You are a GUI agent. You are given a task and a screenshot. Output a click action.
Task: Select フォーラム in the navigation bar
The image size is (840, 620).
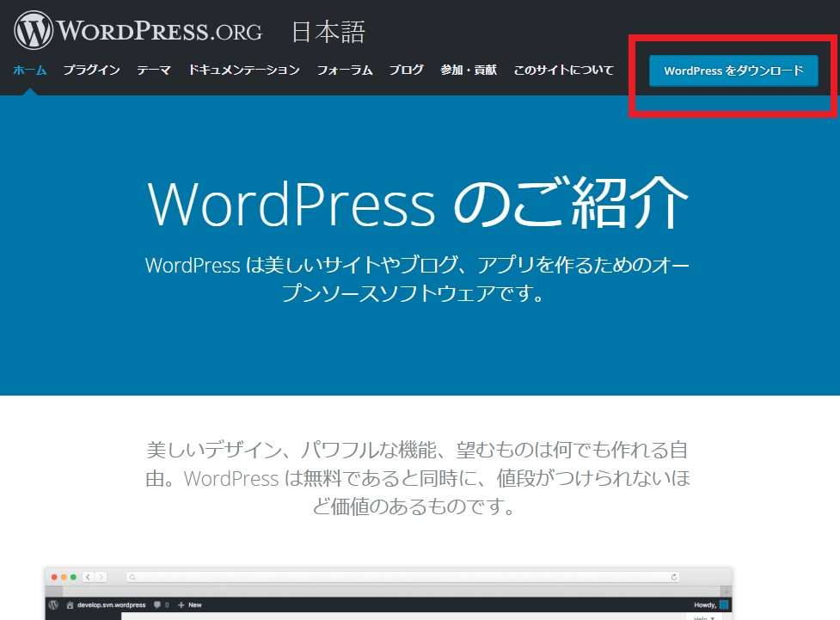click(x=345, y=70)
